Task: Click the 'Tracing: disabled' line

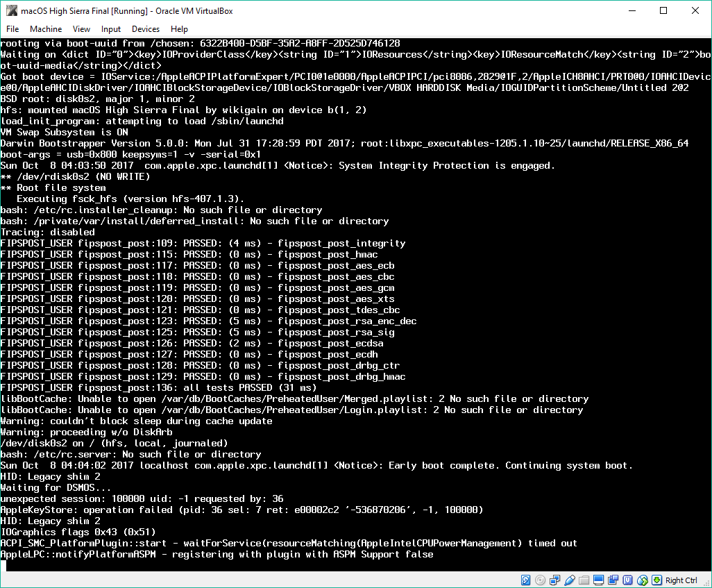Action: [48, 232]
